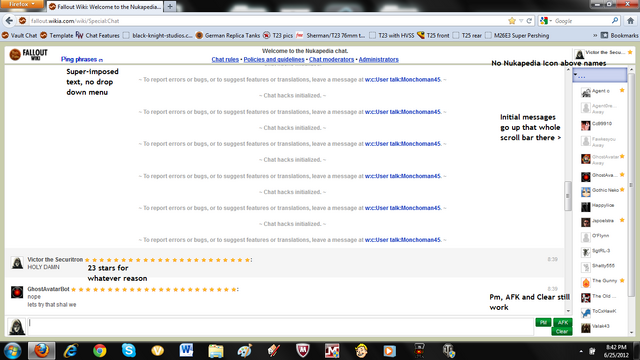Click the Google search field
The height and width of the screenshot is (360, 640).
click(582, 21)
